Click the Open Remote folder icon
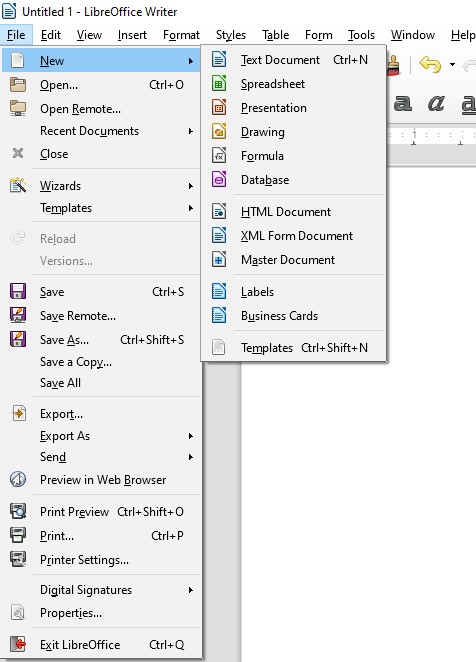 pos(18,109)
